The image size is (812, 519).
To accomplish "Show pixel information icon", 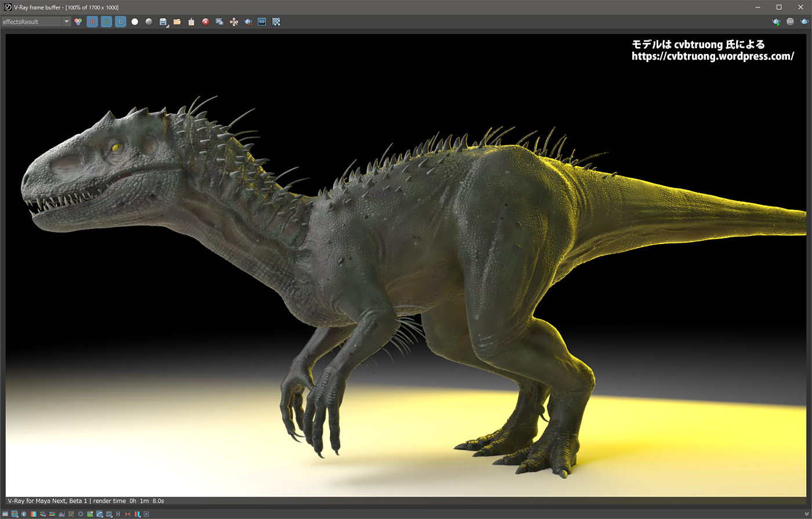I will tap(24, 514).
